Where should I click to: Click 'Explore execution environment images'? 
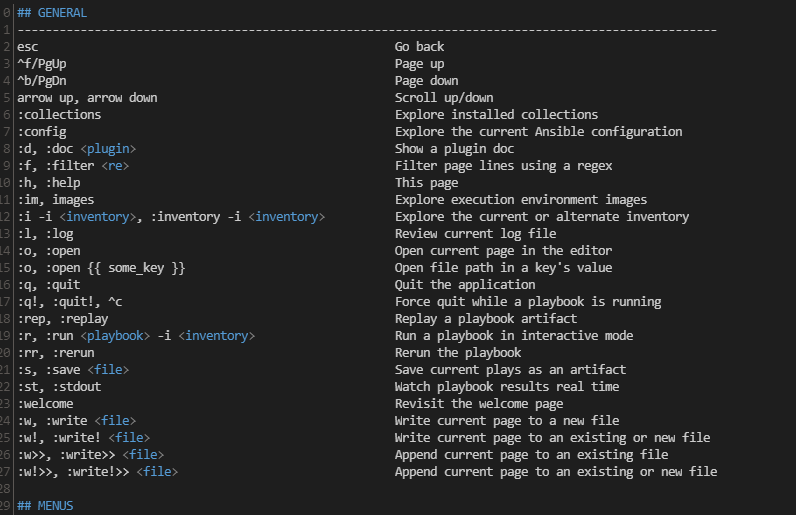tap(521, 200)
